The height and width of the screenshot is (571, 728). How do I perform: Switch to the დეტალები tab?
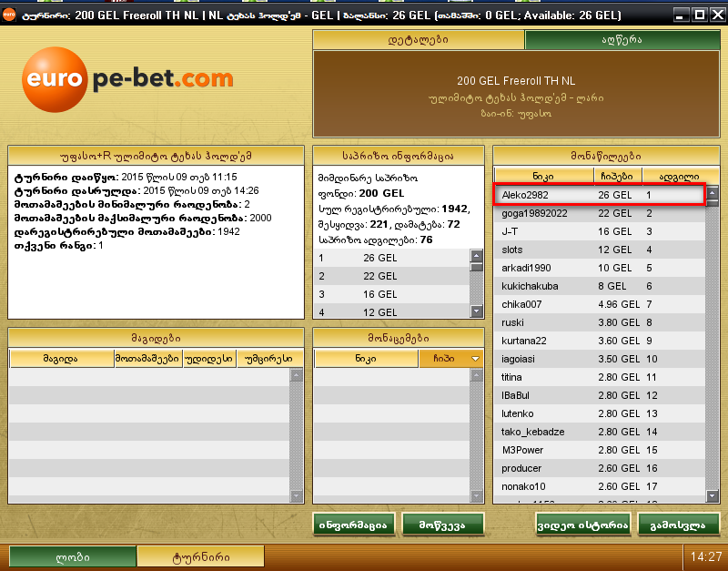pos(419,40)
